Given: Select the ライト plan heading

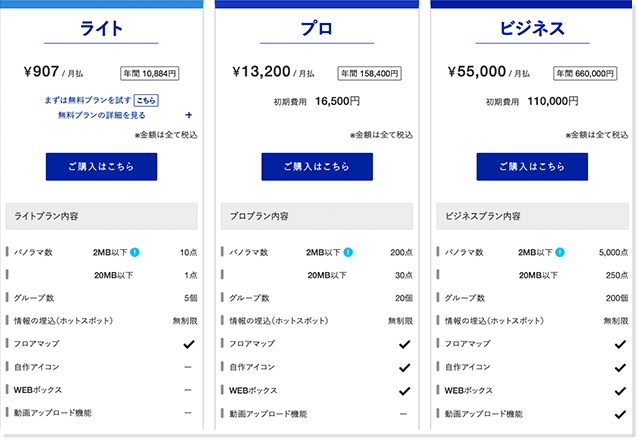Looking at the screenshot, I should tap(101, 29).
